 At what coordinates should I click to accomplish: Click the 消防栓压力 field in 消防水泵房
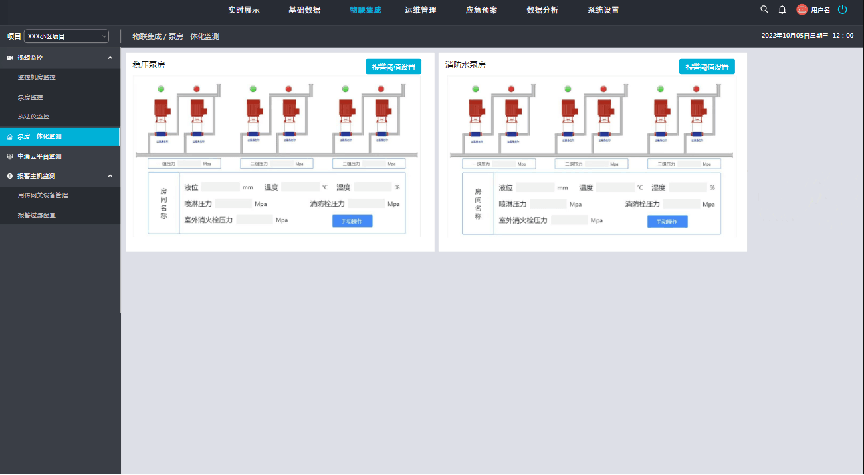point(682,204)
